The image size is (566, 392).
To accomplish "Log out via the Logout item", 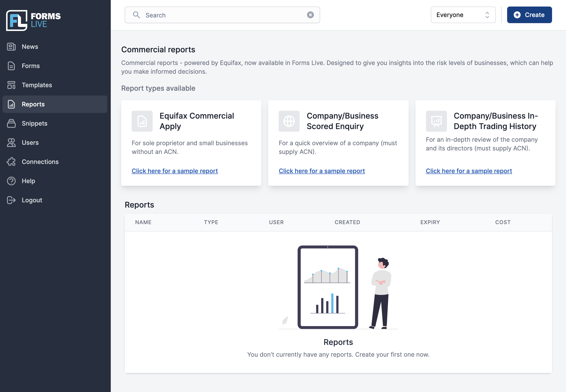I will (x=55, y=200).
